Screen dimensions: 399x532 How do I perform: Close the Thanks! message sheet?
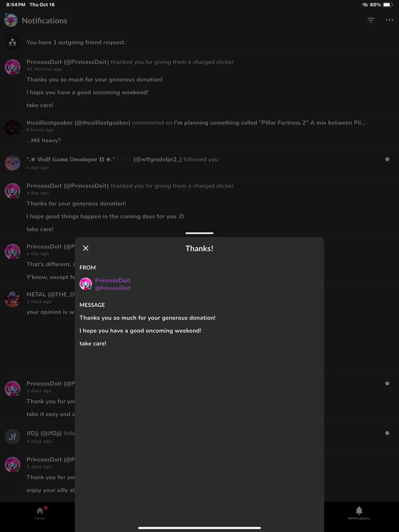[x=86, y=248]
